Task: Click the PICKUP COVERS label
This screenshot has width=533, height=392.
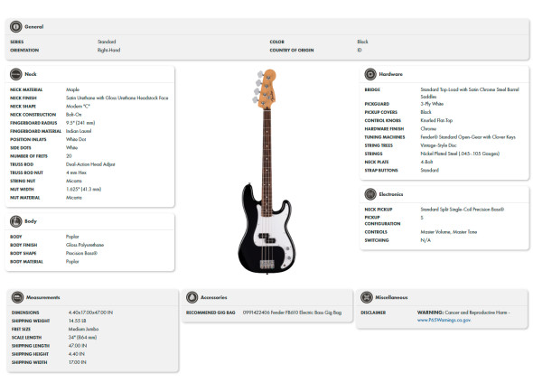Action: click(380, 112)
